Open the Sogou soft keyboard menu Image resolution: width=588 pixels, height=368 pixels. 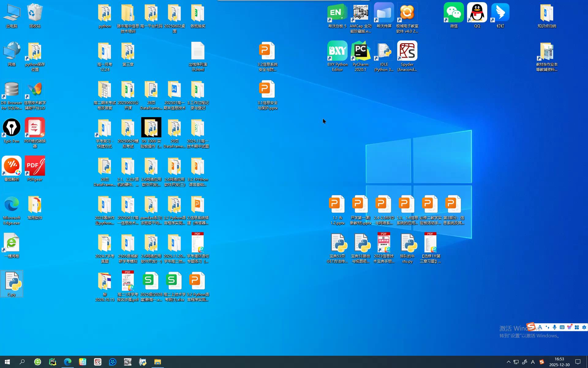[x=562, y=327]
